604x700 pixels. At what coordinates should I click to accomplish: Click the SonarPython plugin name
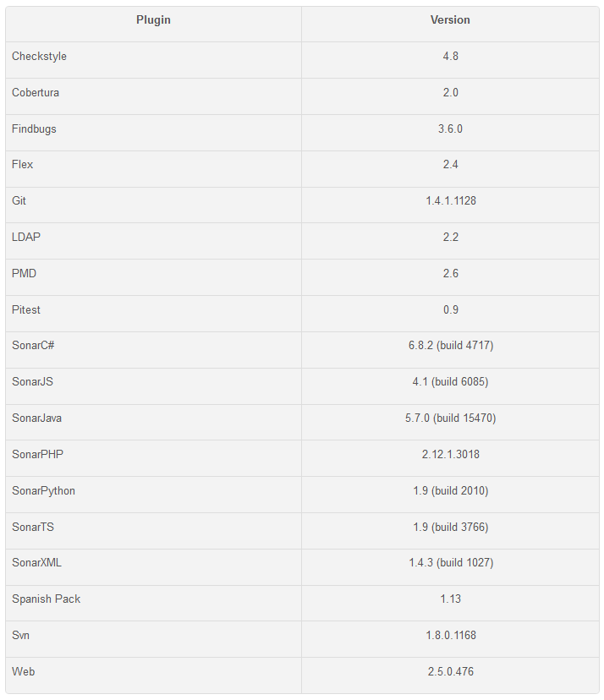(x=43, y=491)
